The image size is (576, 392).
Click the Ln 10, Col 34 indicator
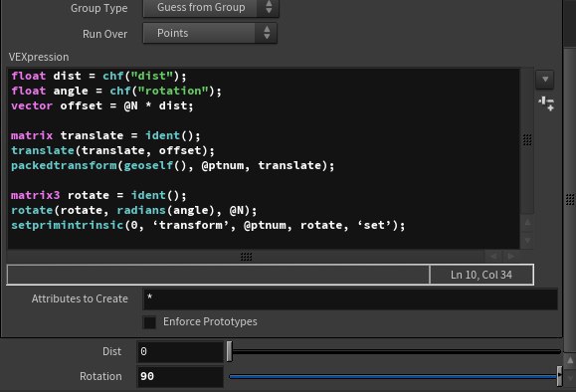(481, 275)
